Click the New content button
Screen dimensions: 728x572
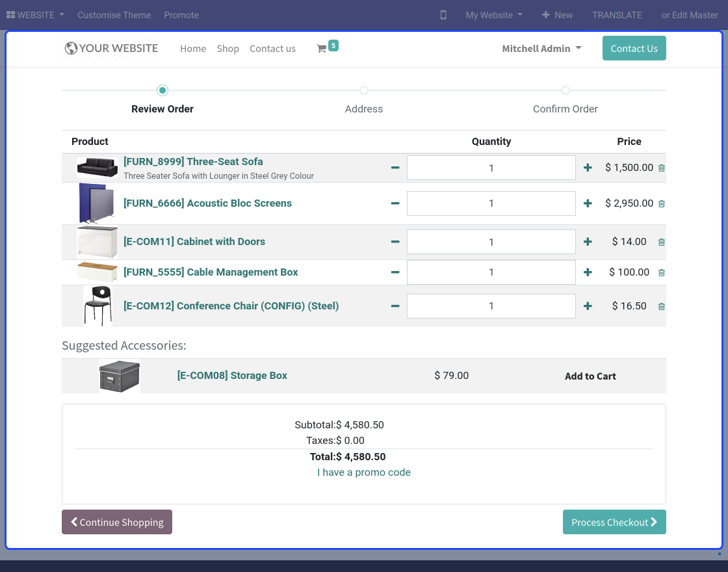557,15
